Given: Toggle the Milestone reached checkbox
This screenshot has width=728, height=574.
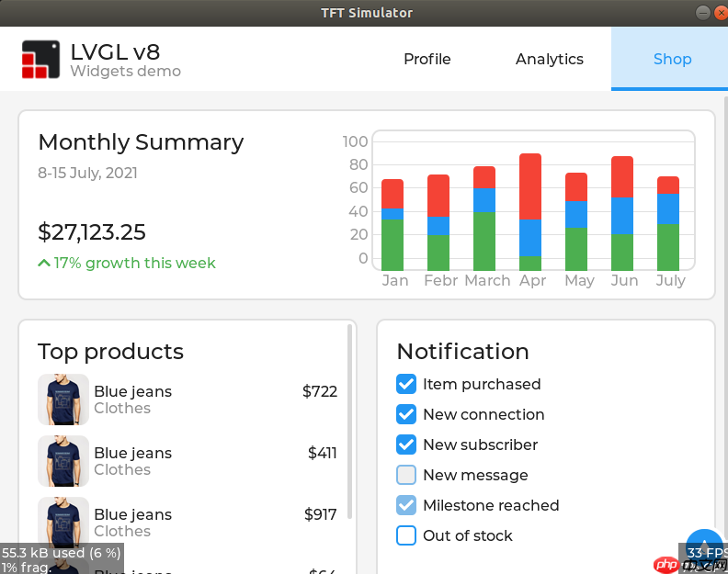Looking at the screenshot, I should coord(406,505).
